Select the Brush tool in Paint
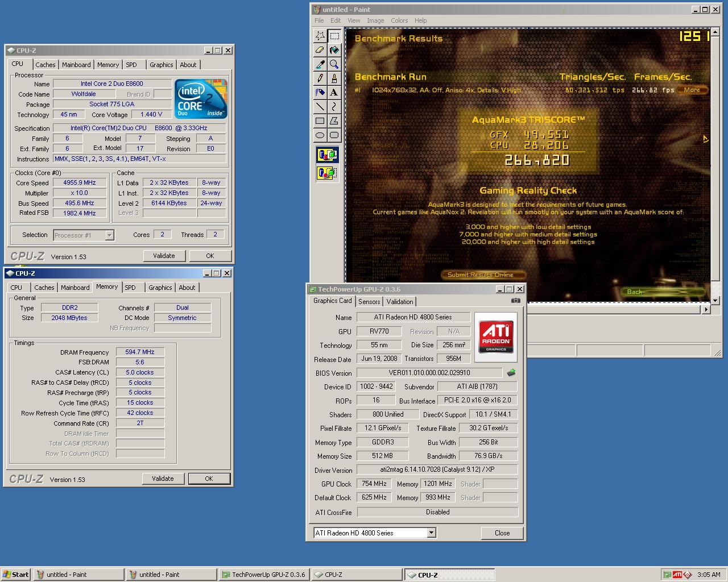 coord(334,78)
